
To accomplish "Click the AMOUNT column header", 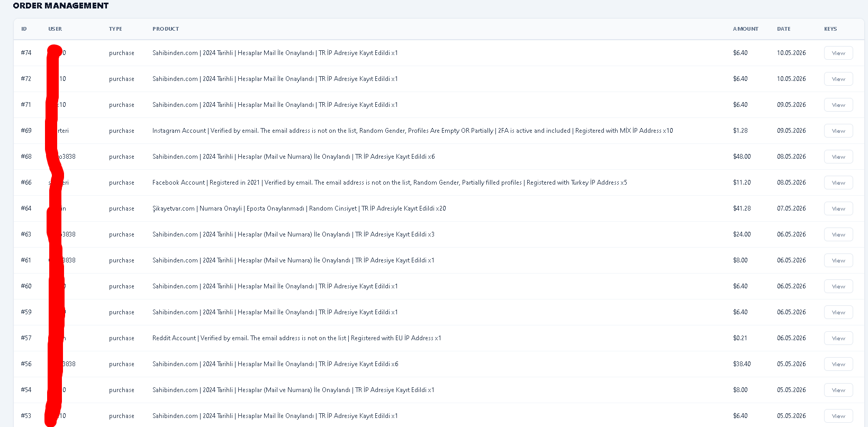I will pos(746,29).
